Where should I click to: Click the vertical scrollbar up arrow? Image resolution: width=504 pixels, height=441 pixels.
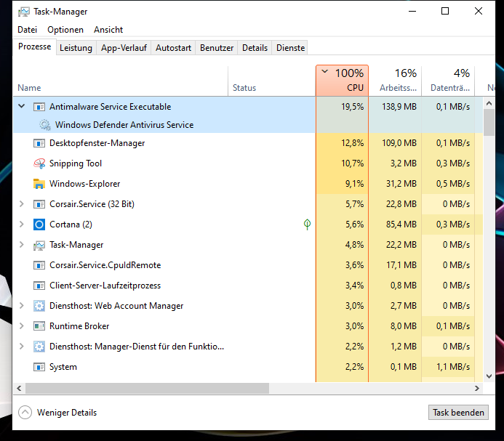[x=489, y=103]
